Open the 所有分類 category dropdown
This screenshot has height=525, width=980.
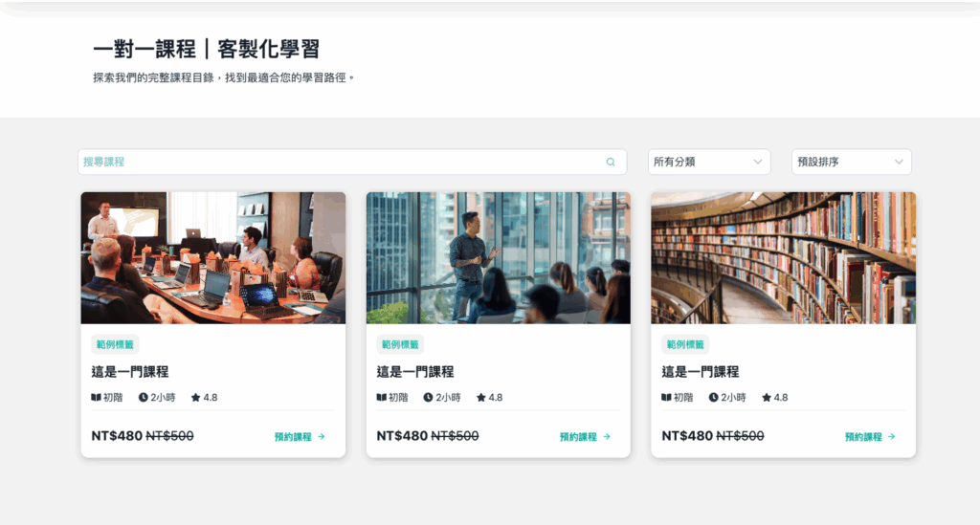pos(709,163)
